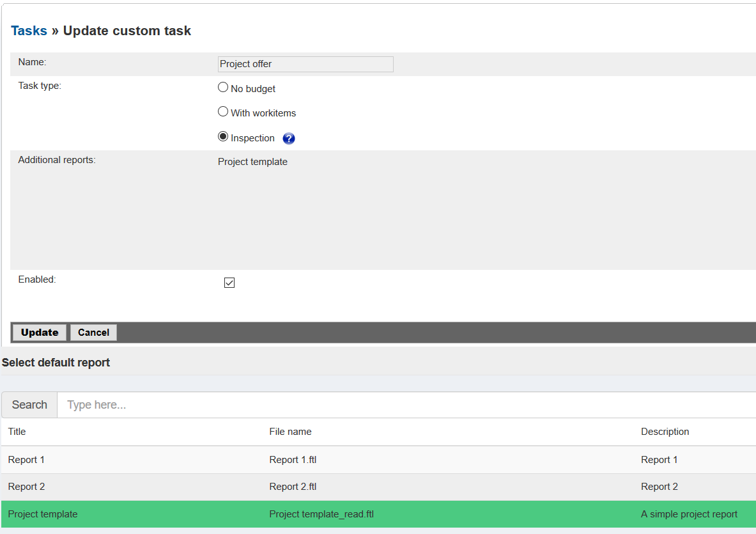Click the Project template_read.ftl file name
756x534 pixels.
(x=321, y=514)
